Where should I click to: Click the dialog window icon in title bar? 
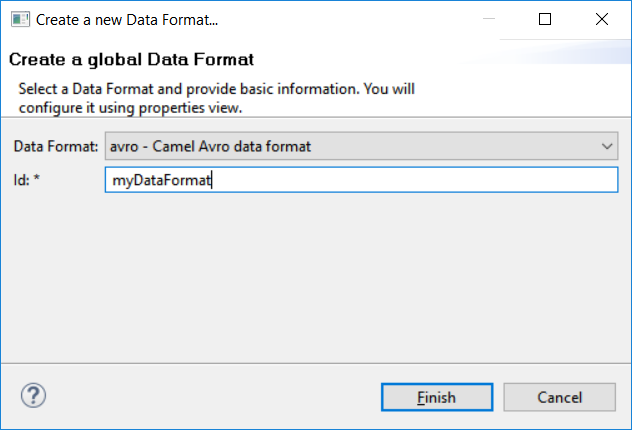18,19
